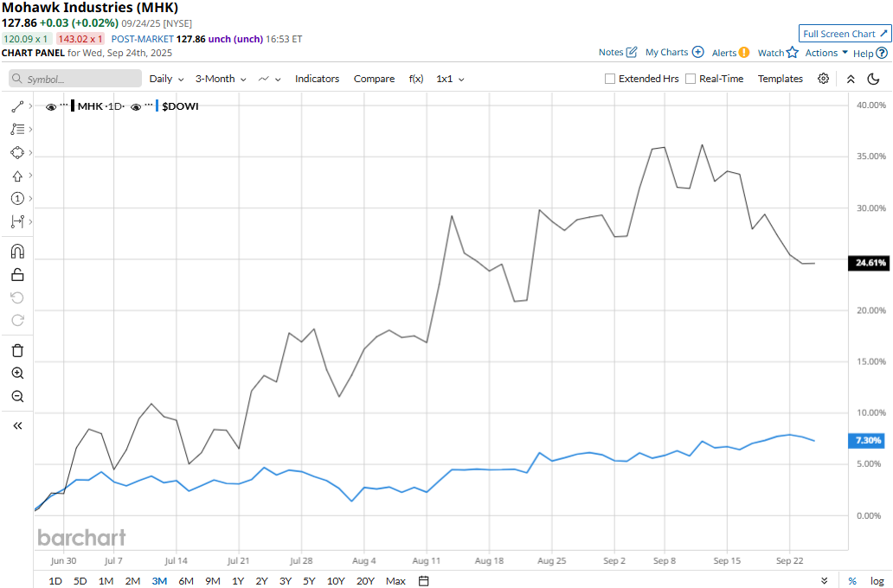
Task: Open the Daily frequency dropdown
Action: click(x=166, y=79)
